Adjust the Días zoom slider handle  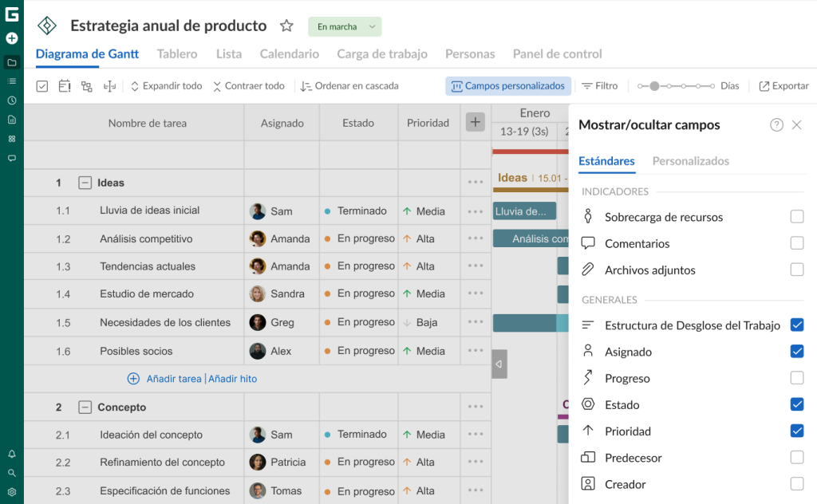(x=654, y=86)
